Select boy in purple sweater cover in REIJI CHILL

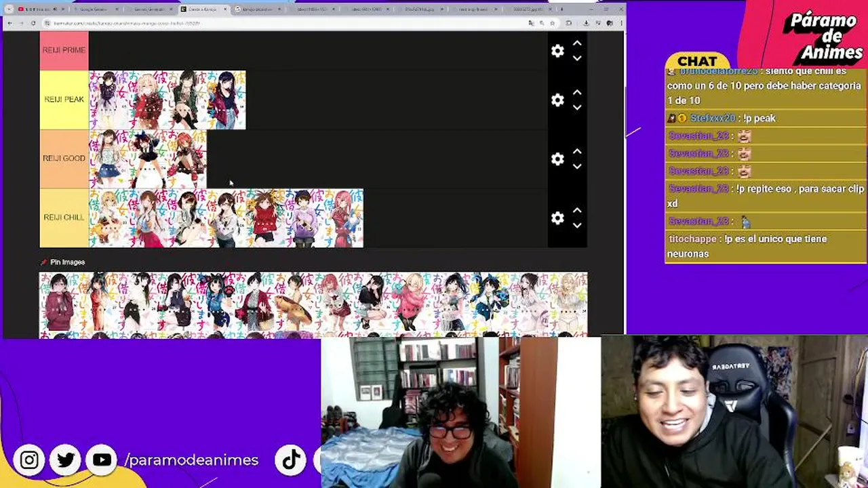pos(304,218)
